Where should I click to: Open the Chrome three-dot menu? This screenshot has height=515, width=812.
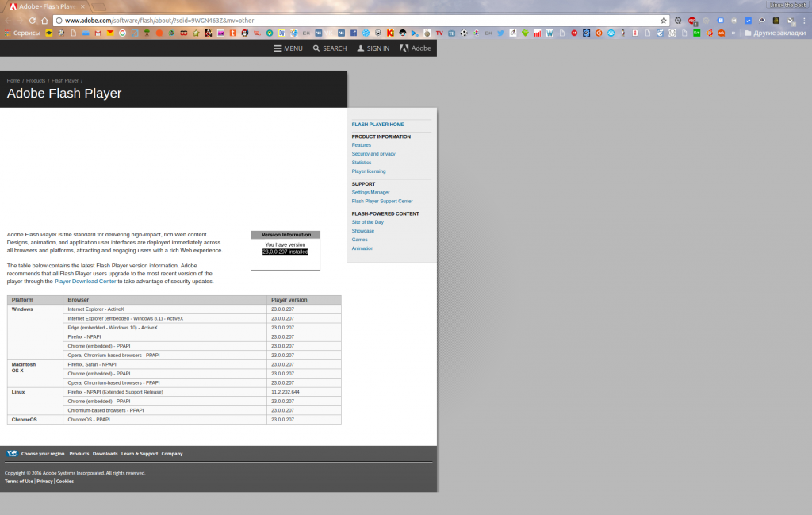coord(802,20)
